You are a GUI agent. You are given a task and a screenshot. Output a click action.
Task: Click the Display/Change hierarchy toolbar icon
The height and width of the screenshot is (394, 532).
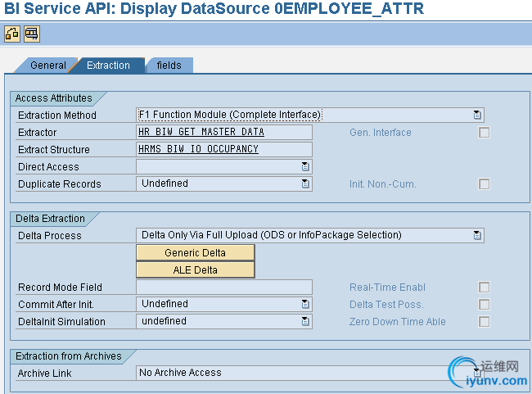click(12, 34)
